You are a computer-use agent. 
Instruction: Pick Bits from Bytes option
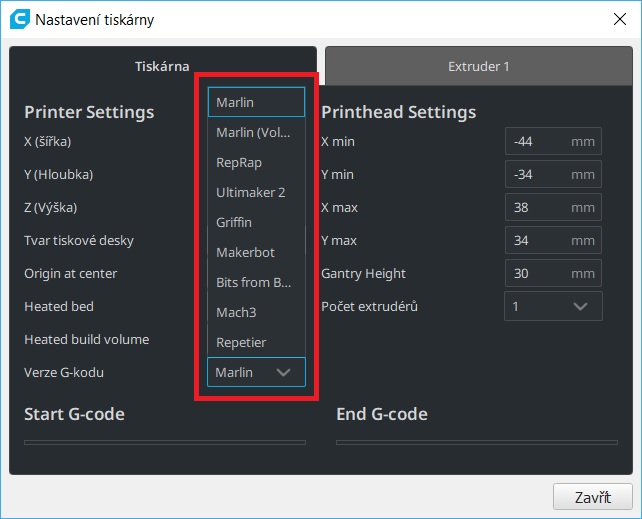[x=255, y=282]
